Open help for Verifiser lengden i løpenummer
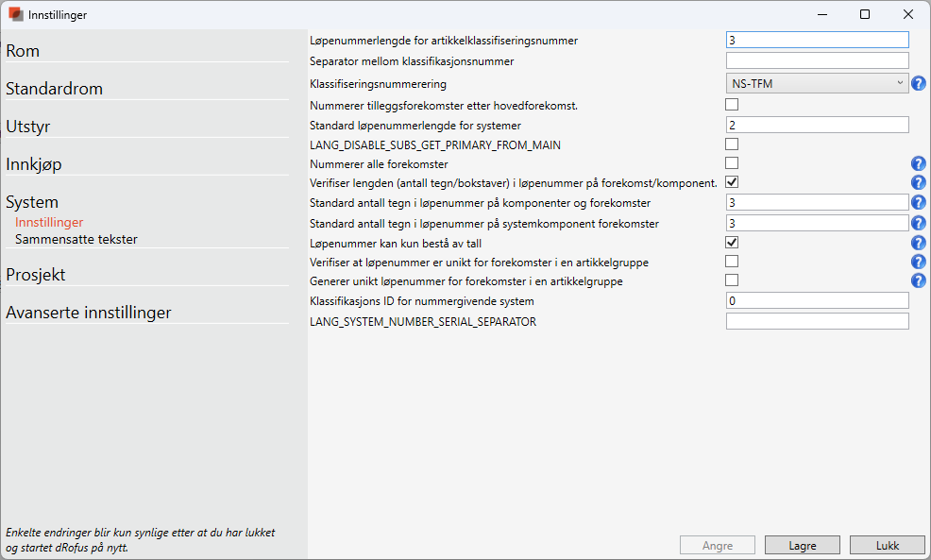 (x=918, y=183)
